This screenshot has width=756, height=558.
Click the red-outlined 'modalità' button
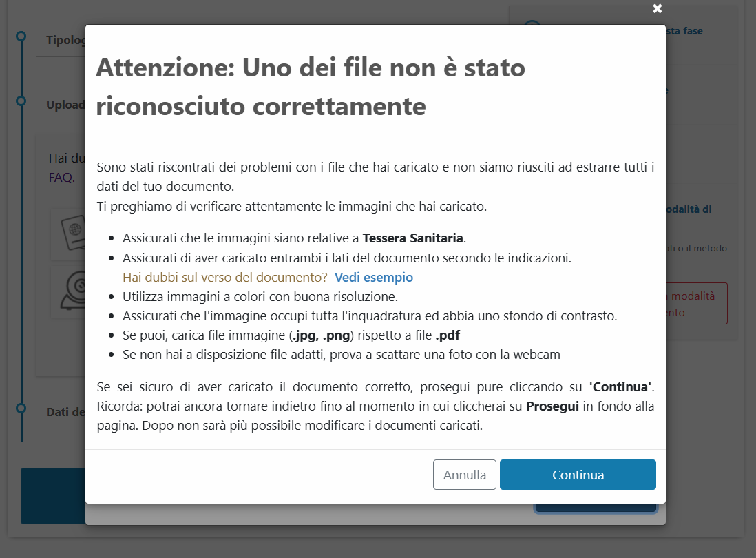[695, 304]
